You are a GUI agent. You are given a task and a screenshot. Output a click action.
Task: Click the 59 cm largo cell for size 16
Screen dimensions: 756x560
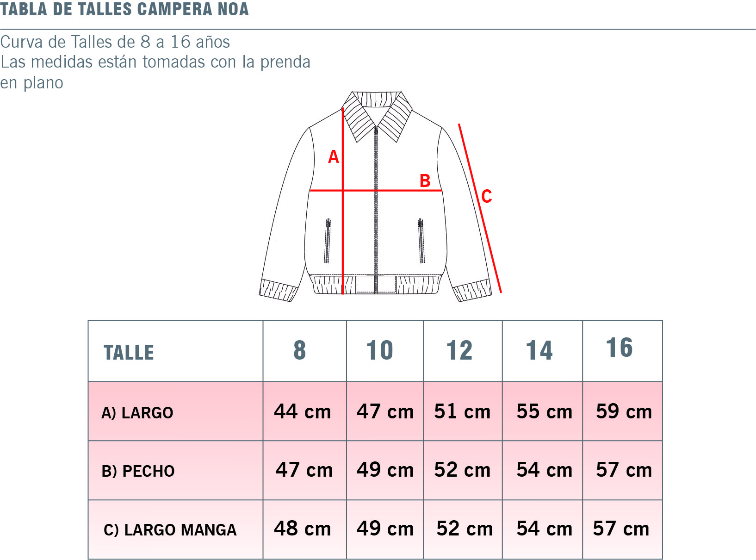624,411
